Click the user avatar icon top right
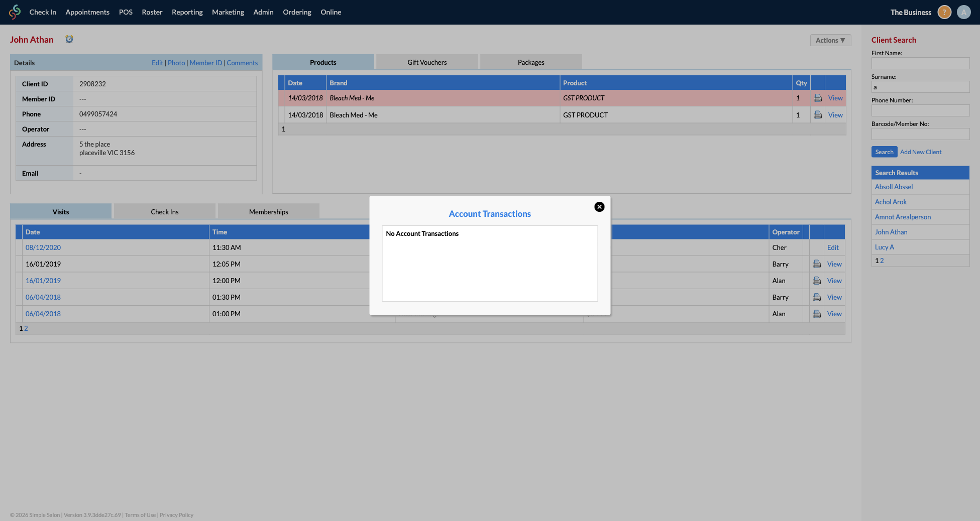 tap(963, 12)
